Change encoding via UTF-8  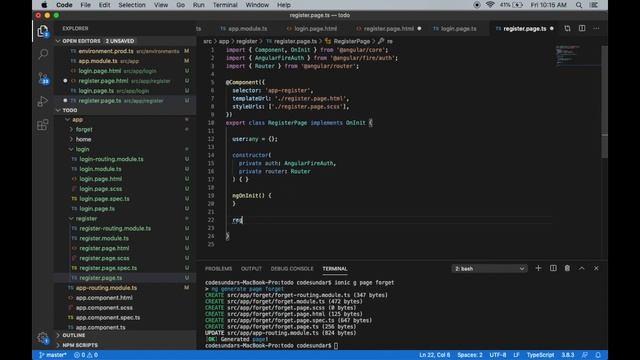coord(498,355)
